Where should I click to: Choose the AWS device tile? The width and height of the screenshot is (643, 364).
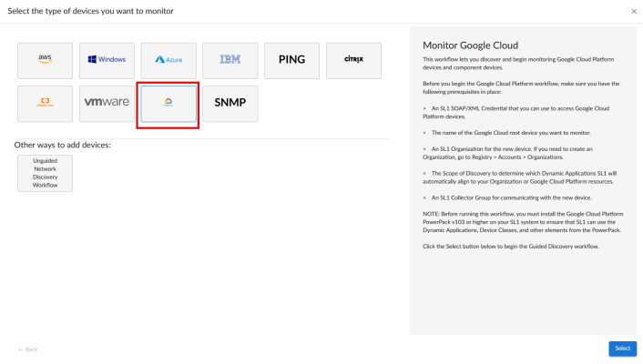coord(46,61)
